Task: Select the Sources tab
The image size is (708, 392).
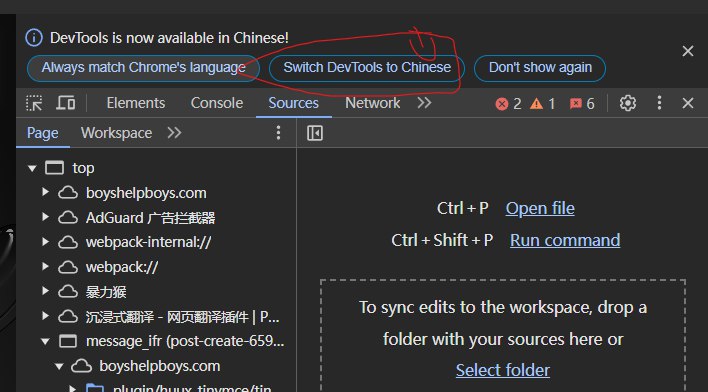Action: [x=293, y=103]
